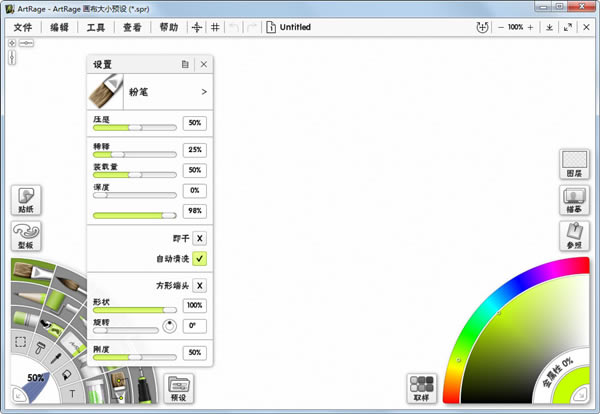Click the Untitled document icon
Viewport: 600px width, 414px height.
[x=271, y=27]
